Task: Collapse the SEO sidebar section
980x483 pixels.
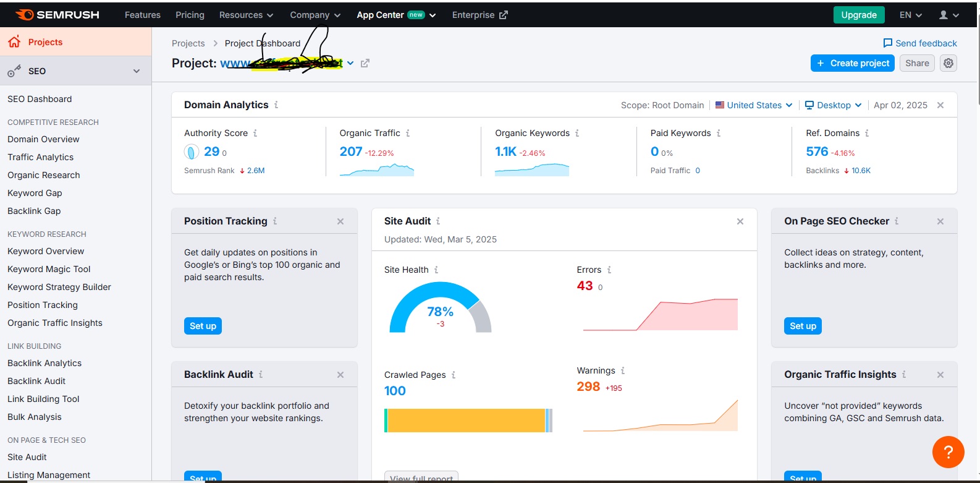Action: [137, 71]
